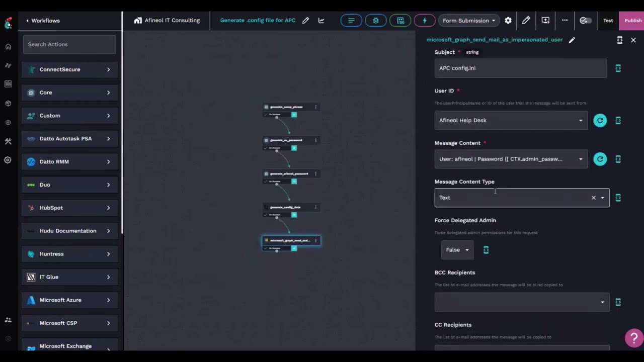644x362 pixels.
Task: Expand the Custom actions group
Action: click(69, 116)
